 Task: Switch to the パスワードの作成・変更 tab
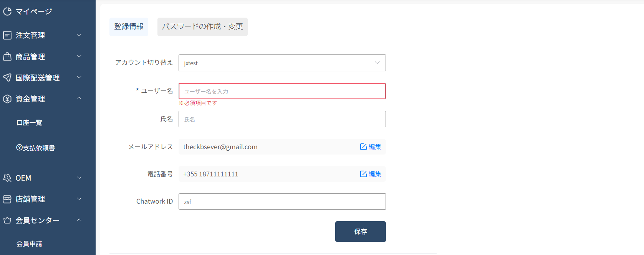(x=202, y=27)
